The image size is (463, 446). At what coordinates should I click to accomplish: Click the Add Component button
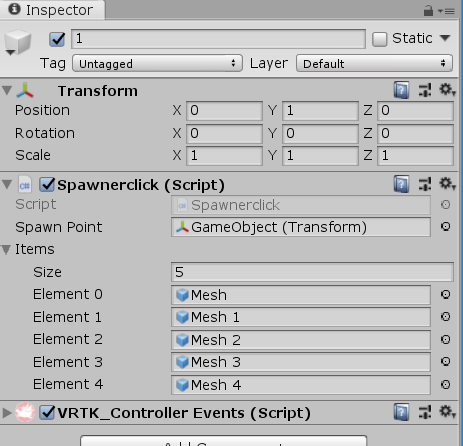coord(224,441)
